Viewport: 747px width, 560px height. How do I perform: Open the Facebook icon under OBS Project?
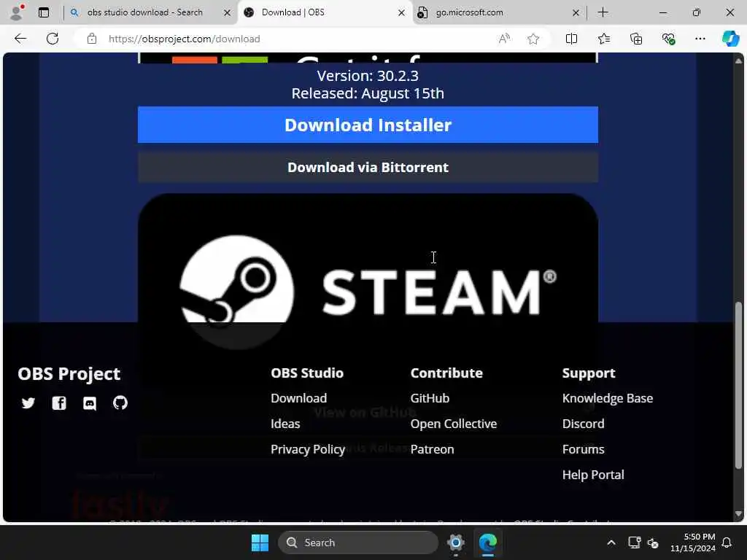[59, 403]
